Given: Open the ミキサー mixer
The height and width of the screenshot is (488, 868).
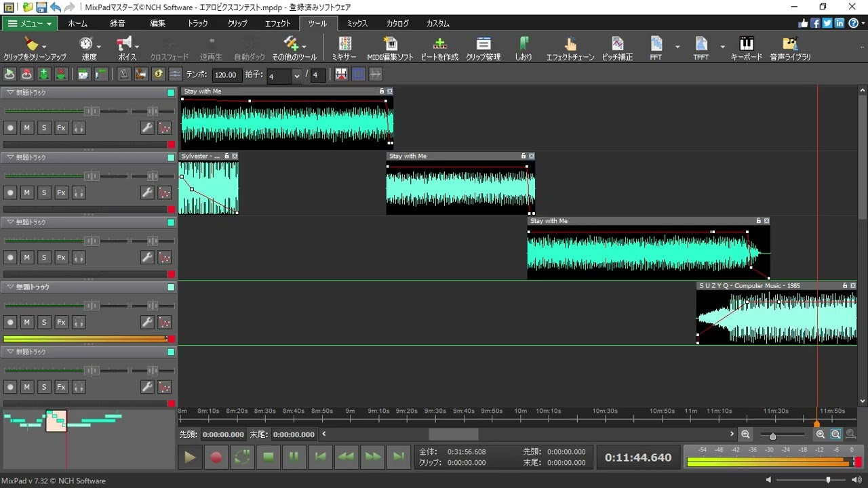Looking at the screenshot, I should point(344,48).
